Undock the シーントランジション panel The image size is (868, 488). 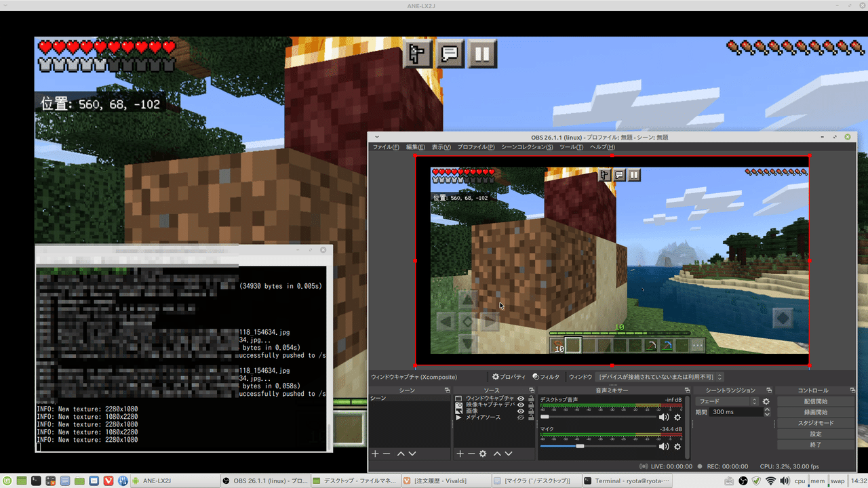coord(770,390)
